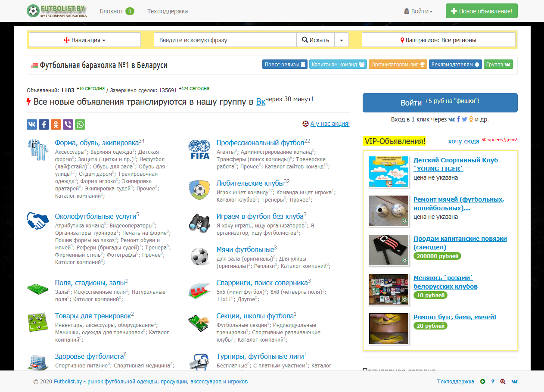The width and height of the screenshot is (544, 392).
Task: Open Блокнот in top menu
Action: (x=116, y=11)
